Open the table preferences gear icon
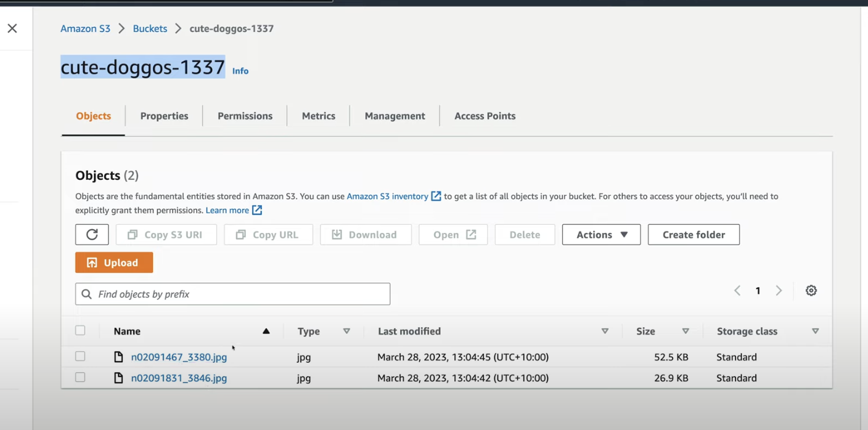Viewport: 868px width, 430px height. (811, 291)
